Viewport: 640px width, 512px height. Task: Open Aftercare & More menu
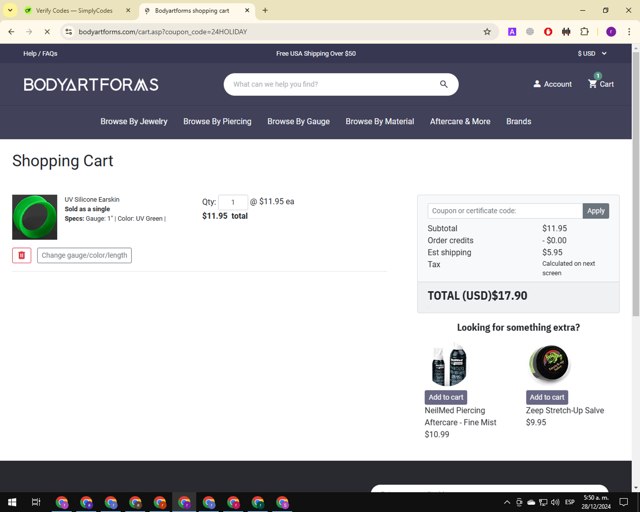coord(460,121)
